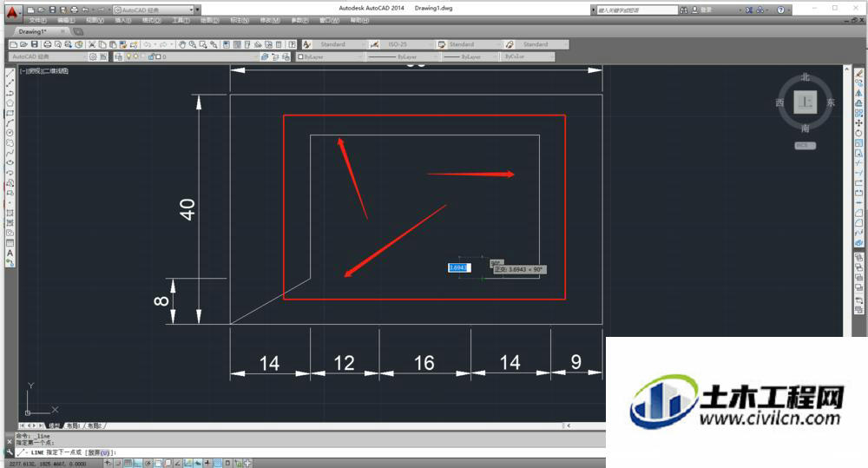
Task: Open the ByLayer color control dropdown
Action: coord(330,56)
